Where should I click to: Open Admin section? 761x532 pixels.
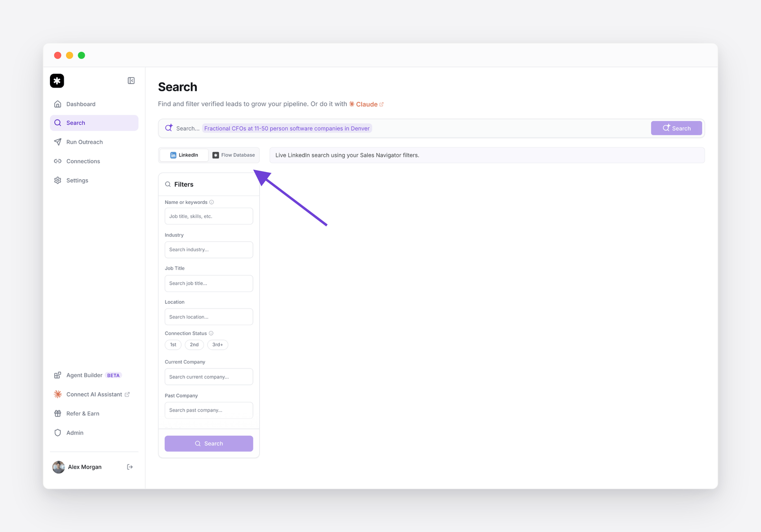[94, 433]
